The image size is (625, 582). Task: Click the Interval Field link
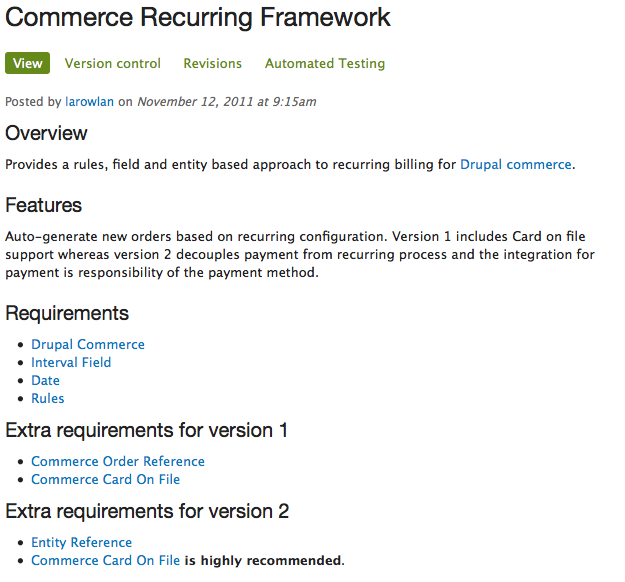coord(71,362)
